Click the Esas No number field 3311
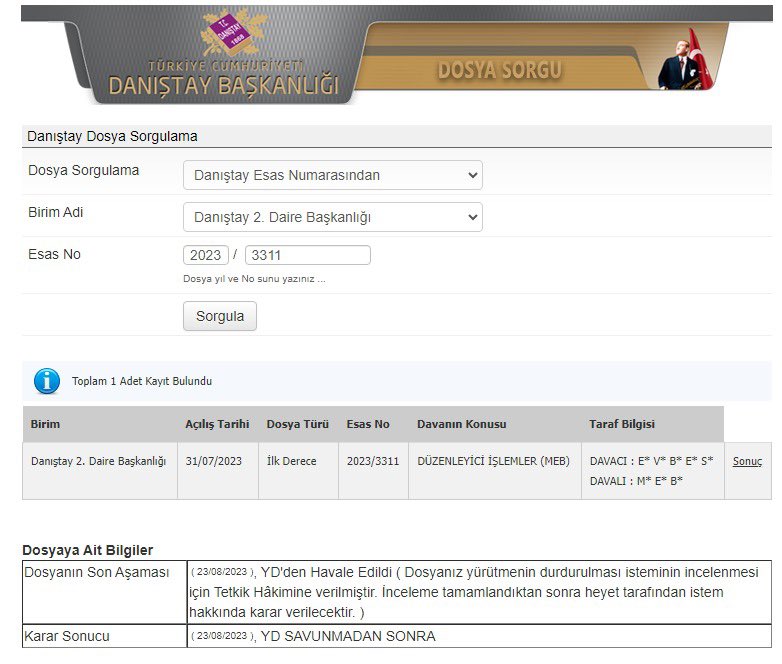782x664 pixels. 308,255
